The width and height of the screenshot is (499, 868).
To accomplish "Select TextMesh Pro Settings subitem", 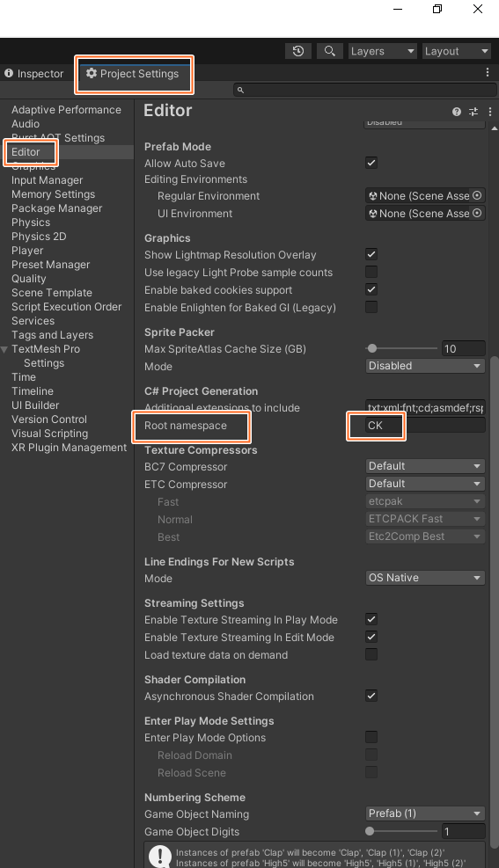I will [x=44, y=363].
